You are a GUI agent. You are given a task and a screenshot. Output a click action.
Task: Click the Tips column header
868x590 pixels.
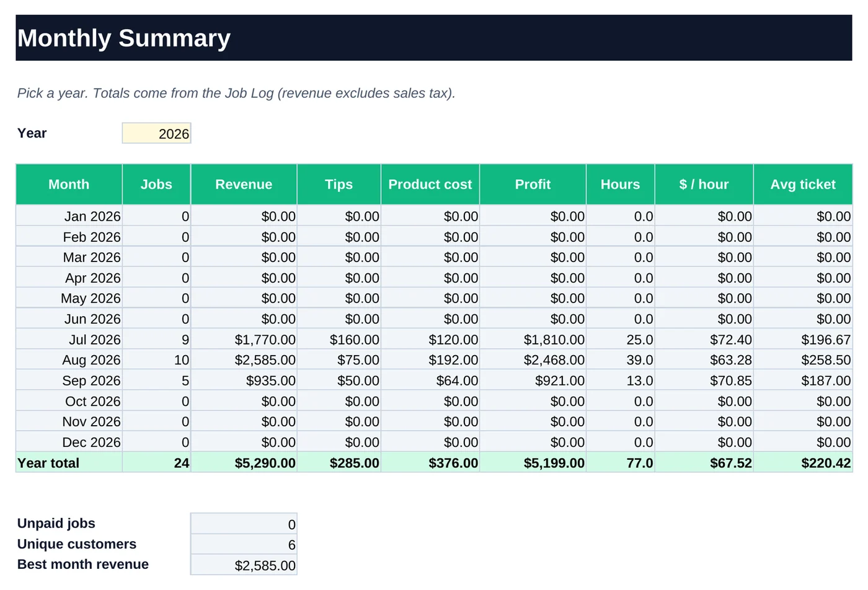tap(339, 184)
